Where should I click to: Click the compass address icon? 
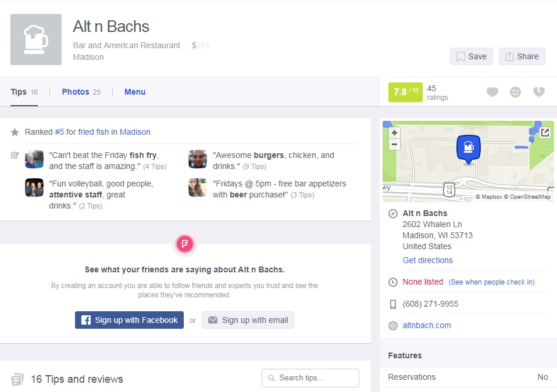pos(392,214)
